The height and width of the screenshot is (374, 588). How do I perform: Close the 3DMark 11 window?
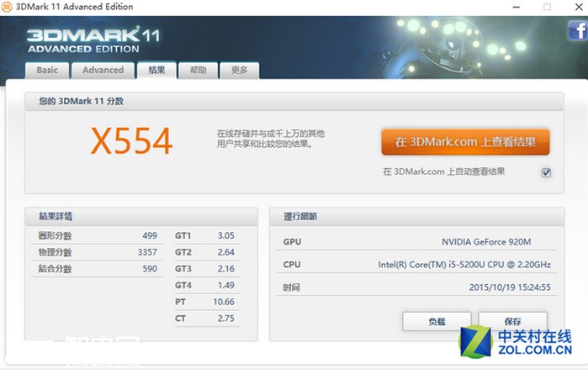pos(579,7)
